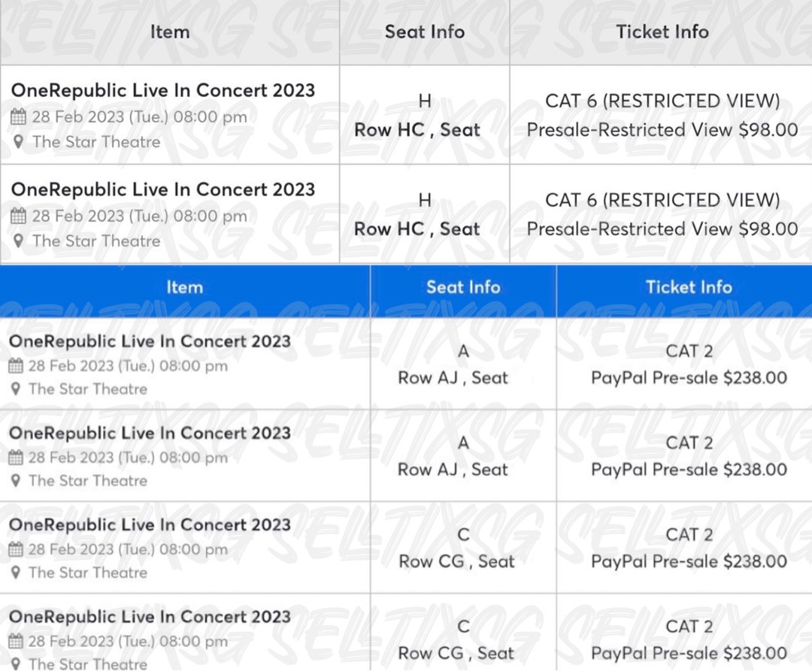Open the first Row AJ concert listing title

pos(150,340)
